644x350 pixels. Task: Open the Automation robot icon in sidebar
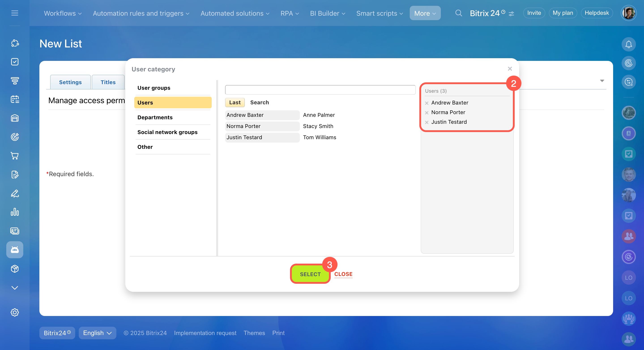pos(15,250)
